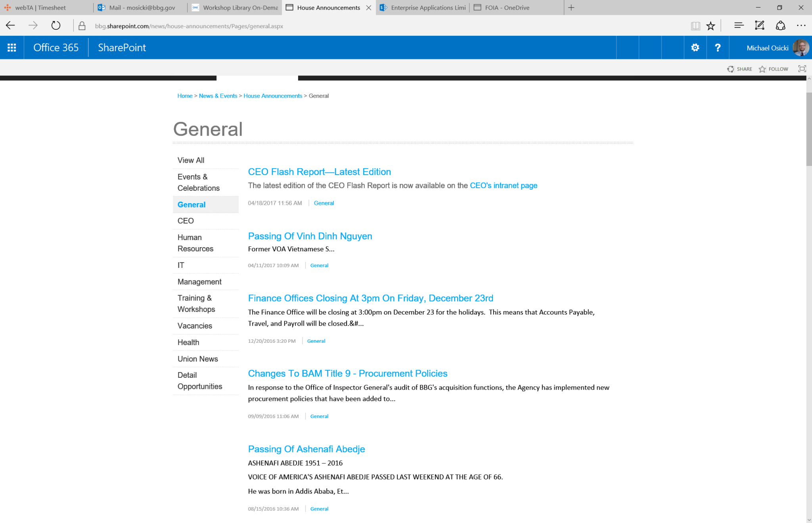812x523 pixels.
Task: Open the Edge more actions menu
Action: point(801,26)
